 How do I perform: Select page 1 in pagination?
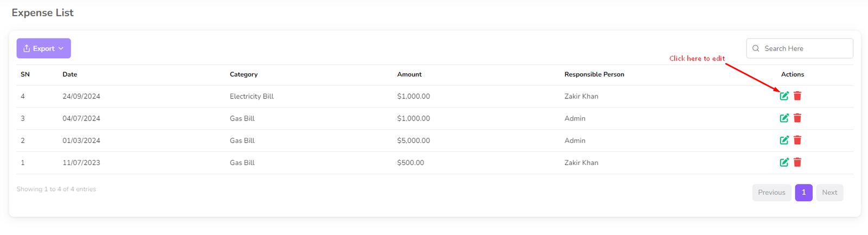pos(803,193)
